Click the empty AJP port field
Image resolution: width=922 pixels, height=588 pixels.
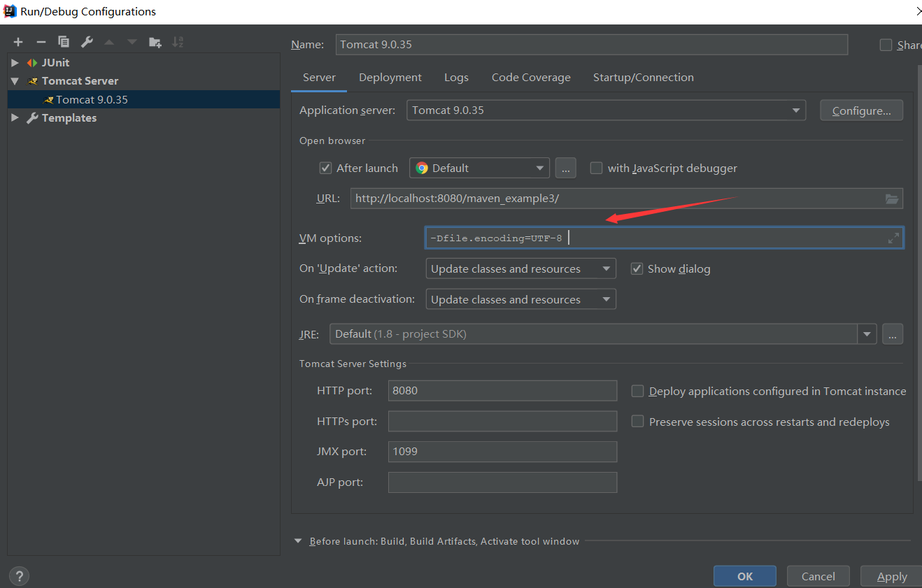(x=502, y=482)
